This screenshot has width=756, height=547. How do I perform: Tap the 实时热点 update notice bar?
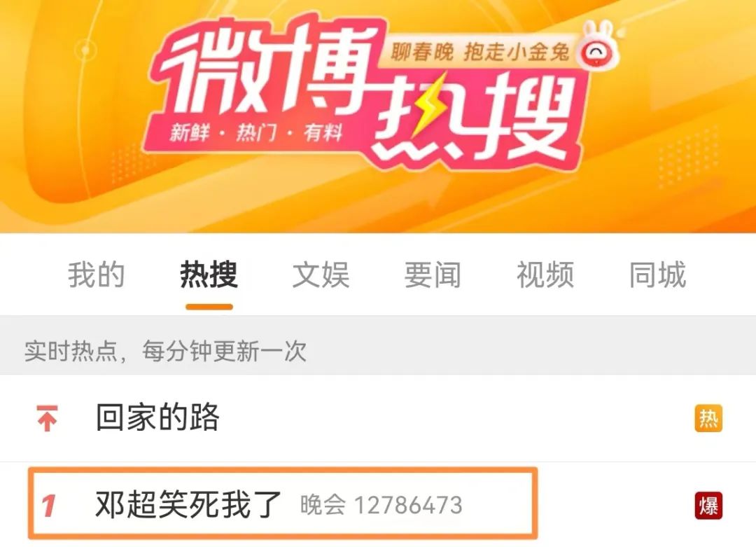(378, 345)
